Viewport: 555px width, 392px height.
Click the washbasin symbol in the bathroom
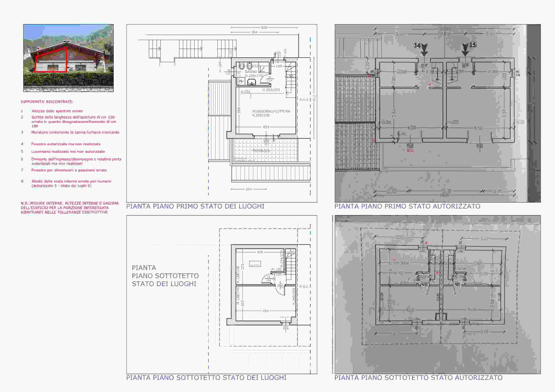(252, 82)
